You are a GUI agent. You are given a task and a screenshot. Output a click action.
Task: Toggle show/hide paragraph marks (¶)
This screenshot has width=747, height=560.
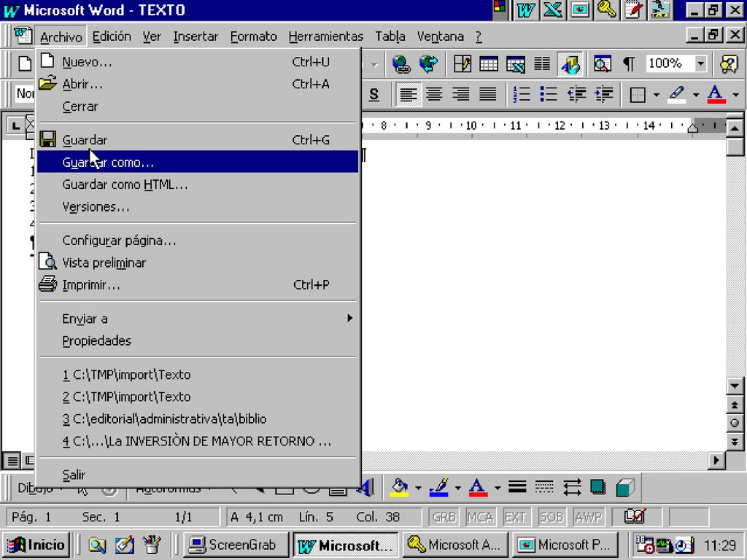pos(629,64)
